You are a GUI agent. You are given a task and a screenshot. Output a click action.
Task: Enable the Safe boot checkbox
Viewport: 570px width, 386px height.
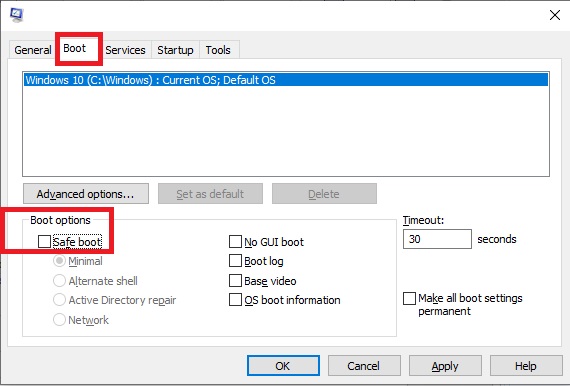pyautogui.click(x=44, y=241)
